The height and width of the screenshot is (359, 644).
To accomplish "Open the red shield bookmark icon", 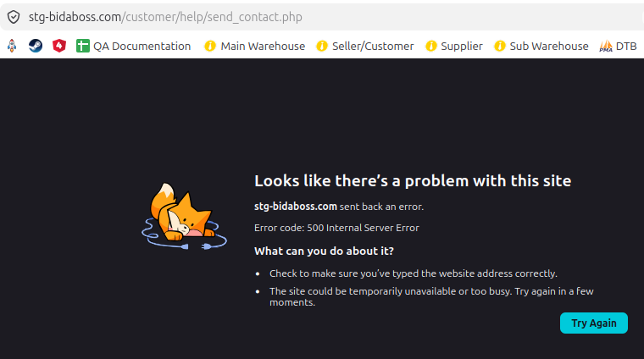I will pos(59,46).
